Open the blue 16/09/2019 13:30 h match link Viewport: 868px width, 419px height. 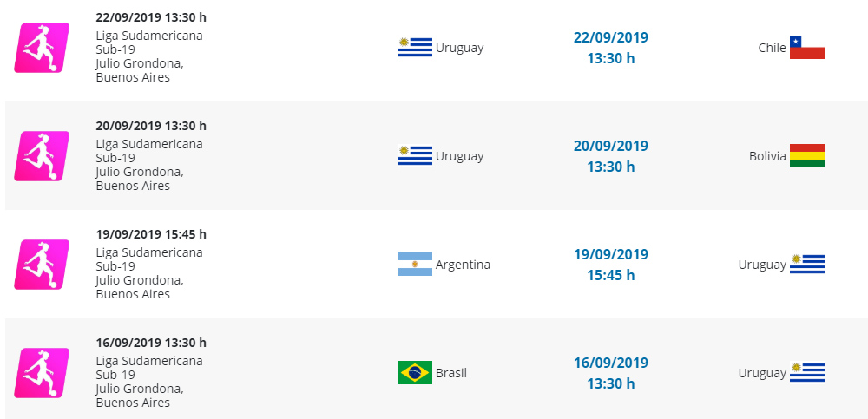tap(610, 373)
